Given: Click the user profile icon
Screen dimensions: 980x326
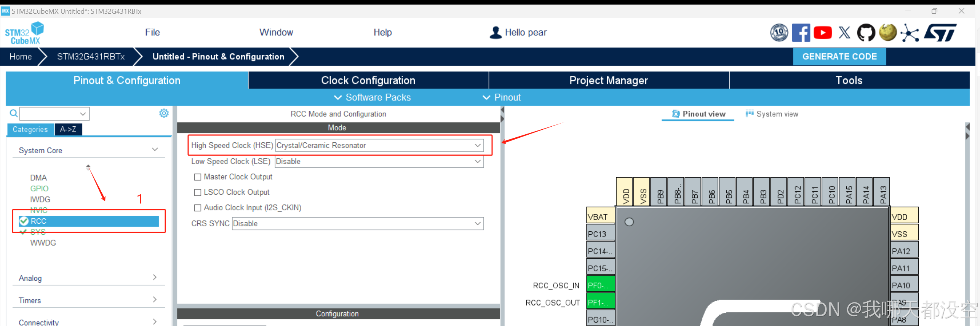Looking at the screenshot, I should point(496,32).
